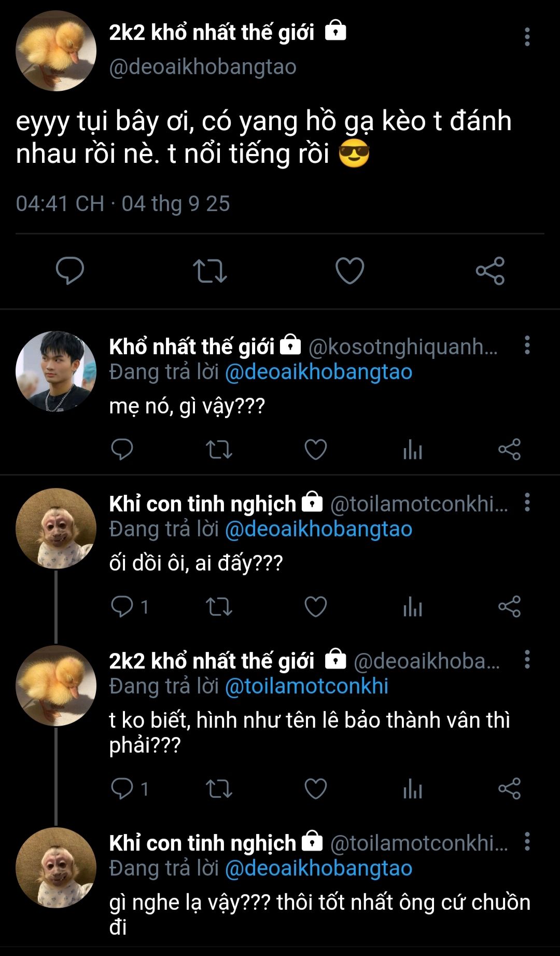
Task: Like the "ối dồi ôi, ai đấy???" reply
Action: [315, 606]
